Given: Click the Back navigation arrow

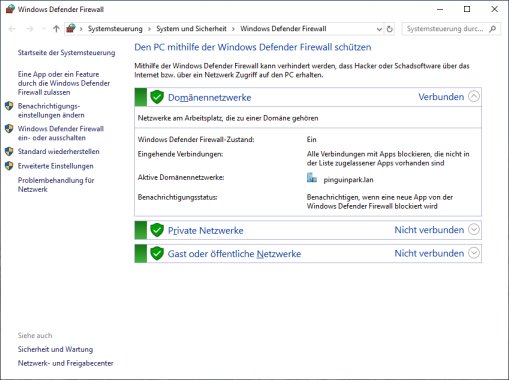Looking at the screenshot, I should [12, 29].
